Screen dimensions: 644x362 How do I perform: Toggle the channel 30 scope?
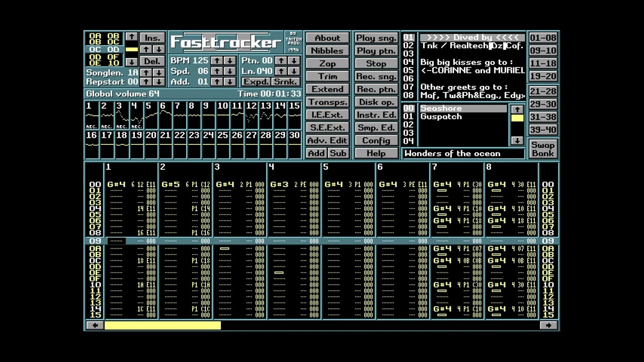tap(295, 145)
